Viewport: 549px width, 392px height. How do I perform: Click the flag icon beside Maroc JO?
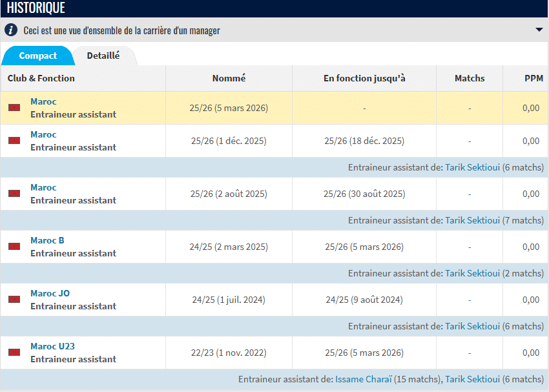[x=14, y=300]
